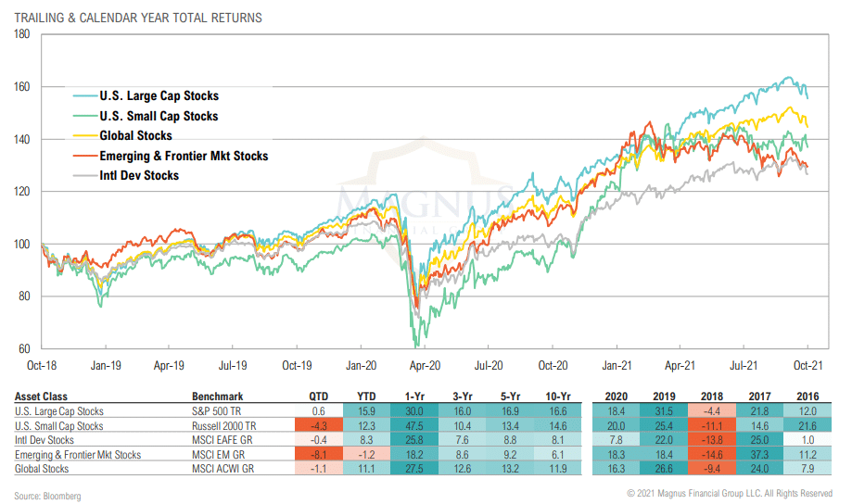Click the Source: Bloomberg footnote text
This screenshot has width=852, height=504.
coord(48,496)
